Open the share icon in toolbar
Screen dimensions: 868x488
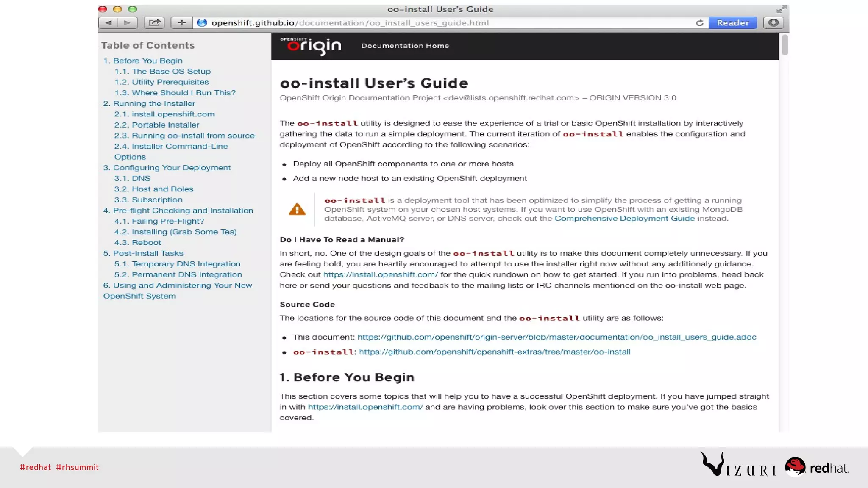[154, 23]
